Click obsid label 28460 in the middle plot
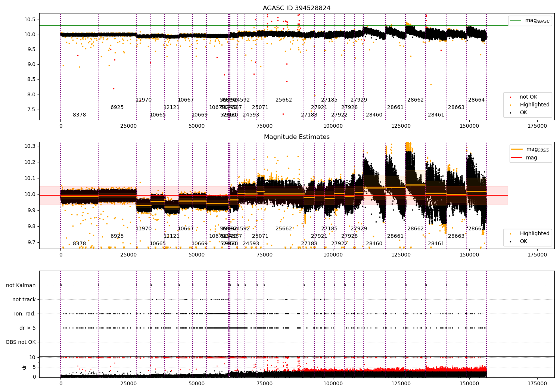Screen dimensions: 560x392 pyautogui.click(x=374, y=244)
